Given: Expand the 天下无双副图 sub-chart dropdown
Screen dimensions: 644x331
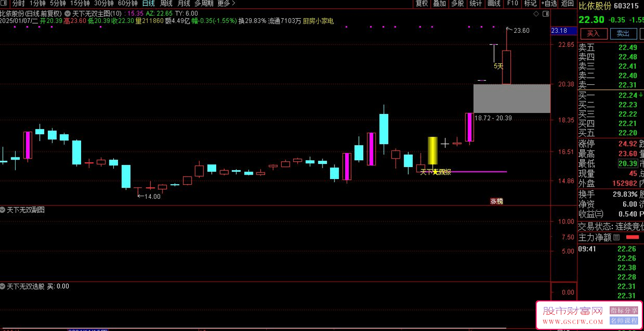Looking at the screenshot, I should [x=3, y=210].
